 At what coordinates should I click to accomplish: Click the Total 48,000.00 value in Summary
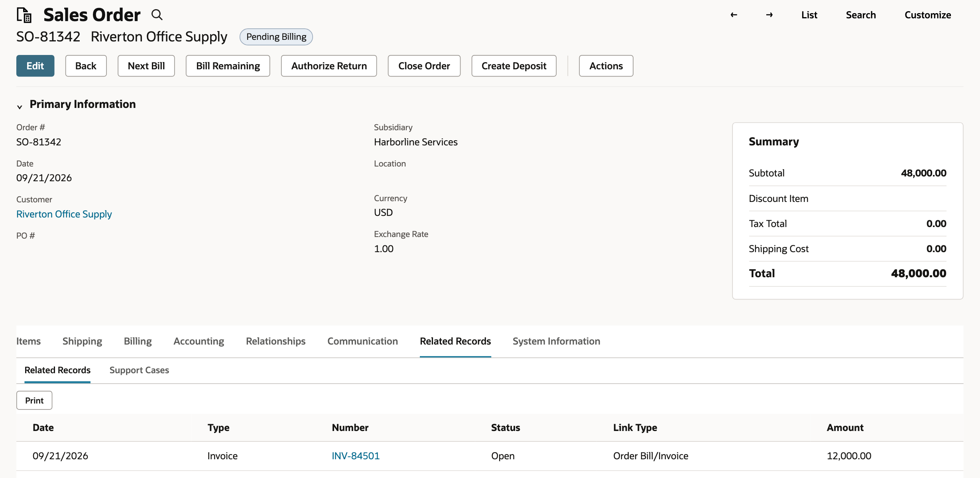coord(919,273)
